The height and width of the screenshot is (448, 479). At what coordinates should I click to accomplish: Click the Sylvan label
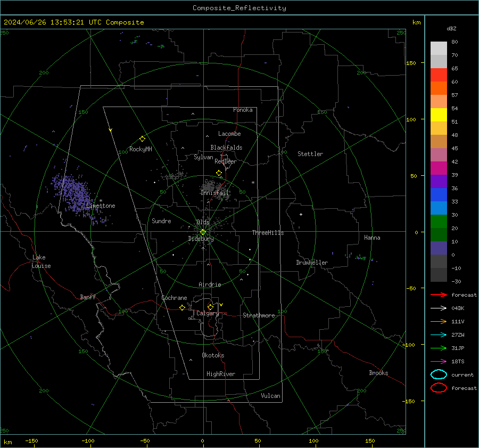coord(203,157)
